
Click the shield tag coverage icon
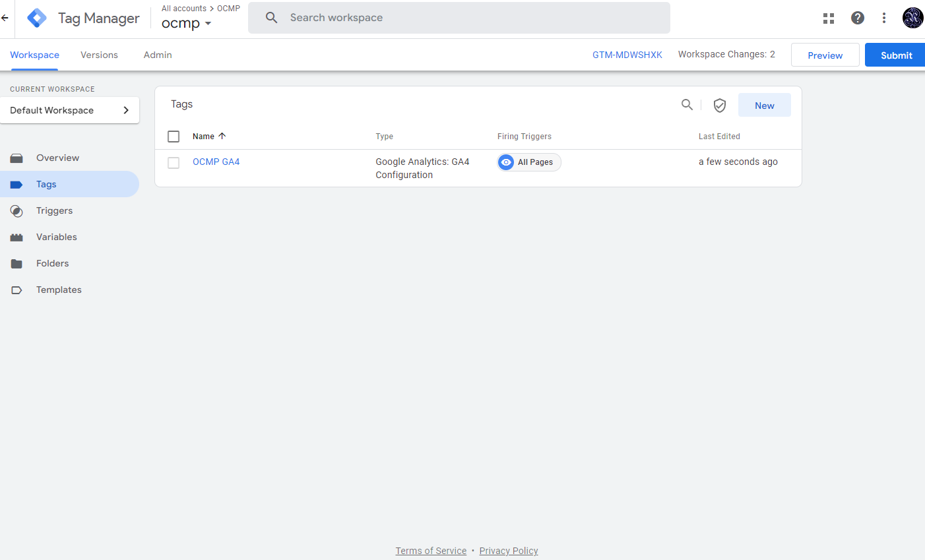720,106
